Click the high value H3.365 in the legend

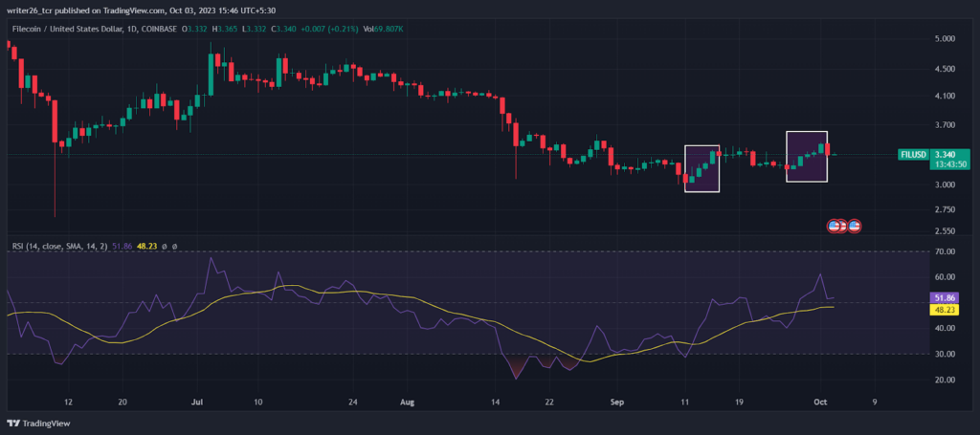(x=225, y=29)
